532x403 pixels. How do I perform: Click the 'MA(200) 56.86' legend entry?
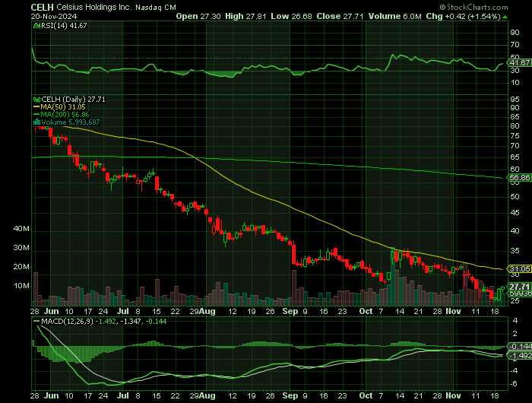(65, 115)
